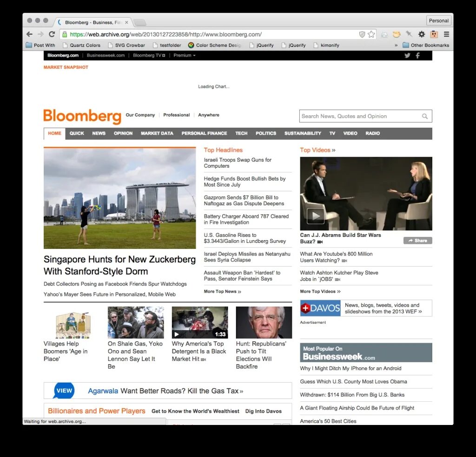
Task: Open the MARKET DATA navigation tab
Action: [x=157, y=133]
